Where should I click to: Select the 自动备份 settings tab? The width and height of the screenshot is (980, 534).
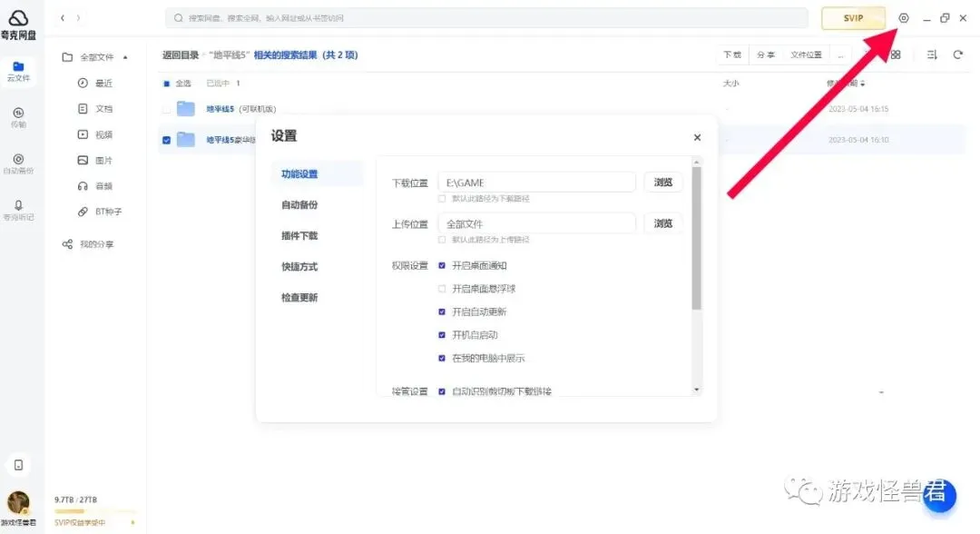click(299, 204)
